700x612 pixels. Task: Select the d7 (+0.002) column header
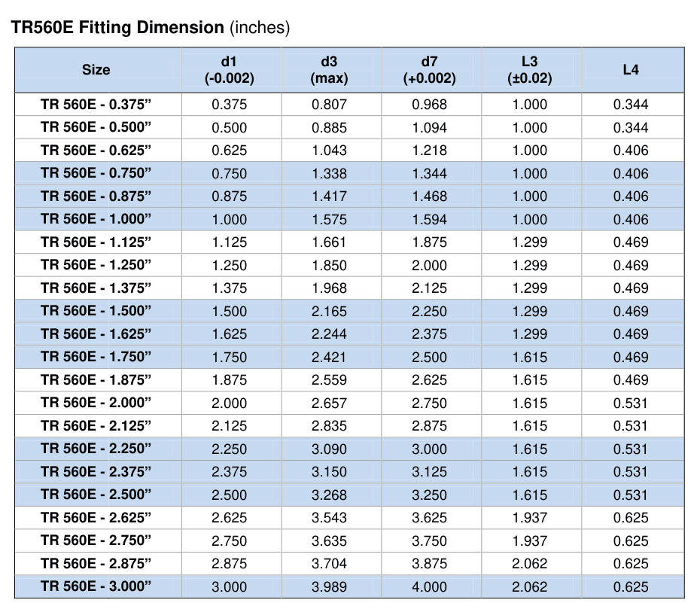pyautogui.click(x=431, y=70)
